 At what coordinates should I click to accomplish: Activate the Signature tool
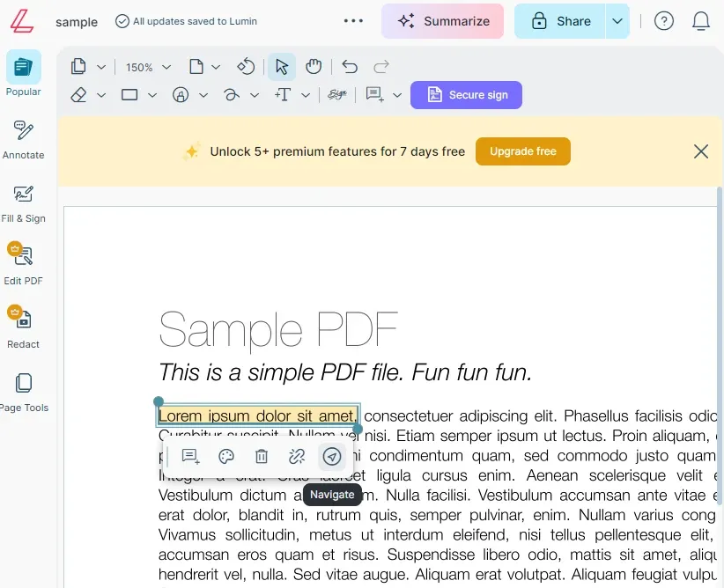(337, 94)
